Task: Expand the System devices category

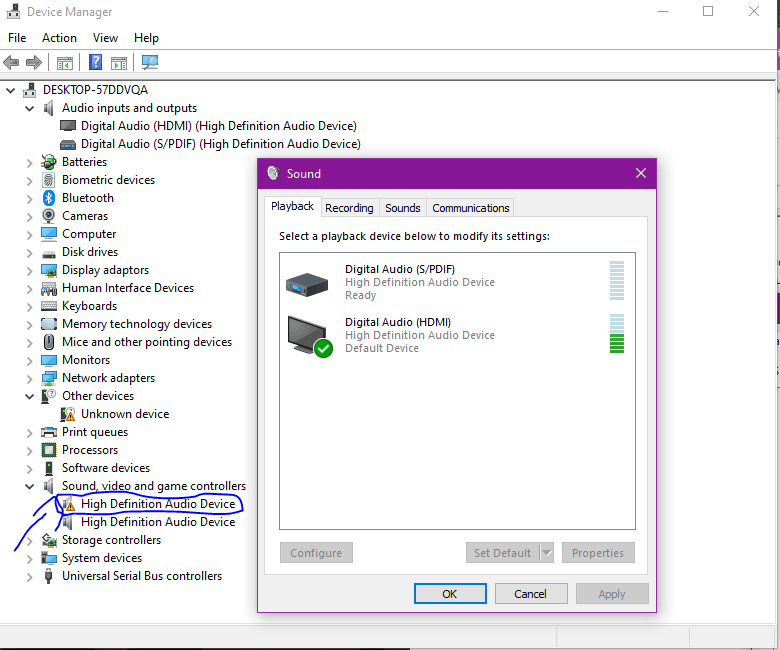Action: click(x=29, y=558)
